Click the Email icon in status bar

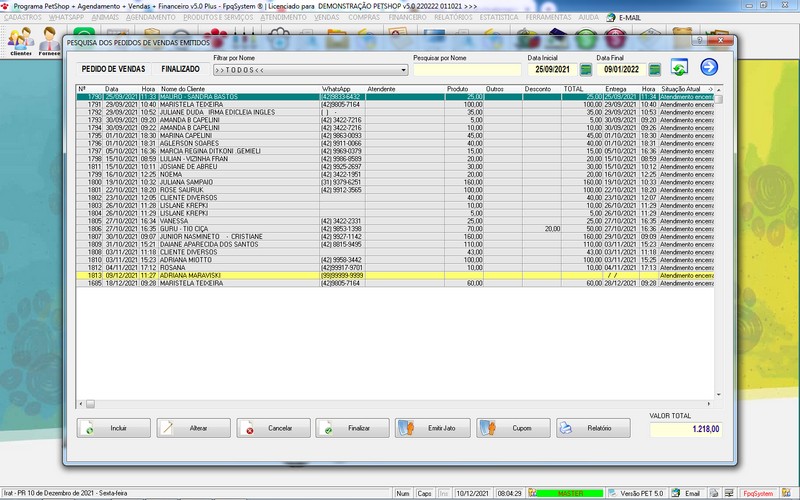click(x=676, y=493)
